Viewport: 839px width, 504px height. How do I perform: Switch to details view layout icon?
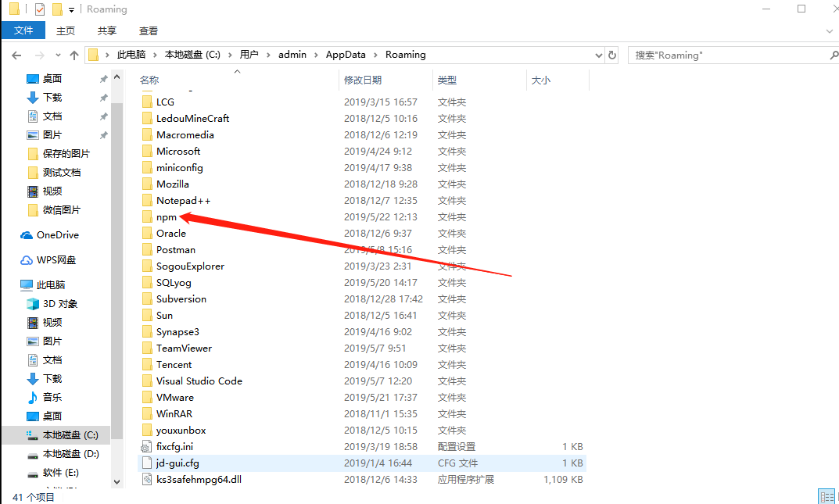(826, 496)
